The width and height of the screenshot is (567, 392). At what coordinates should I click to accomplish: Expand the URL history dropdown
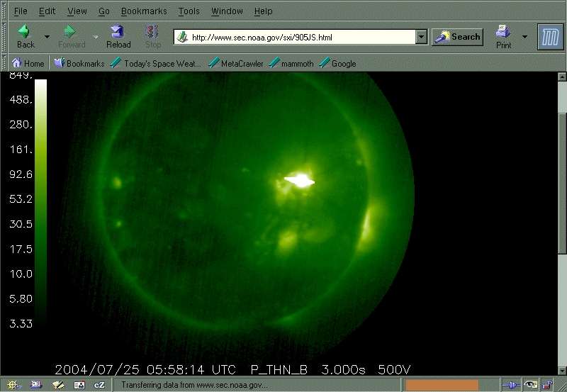pos(421,37)
